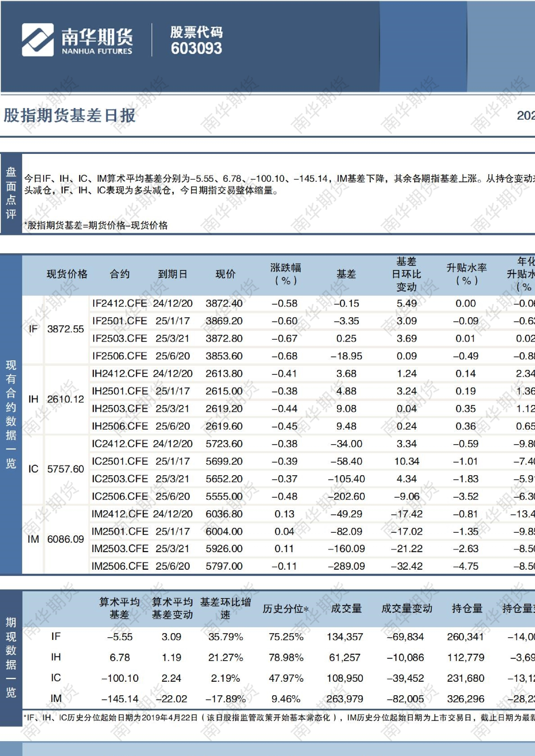This screenshot has height=756, width=535.
Task: Select the IC2506.CFE contract cell
Action: tap(119, 496)
